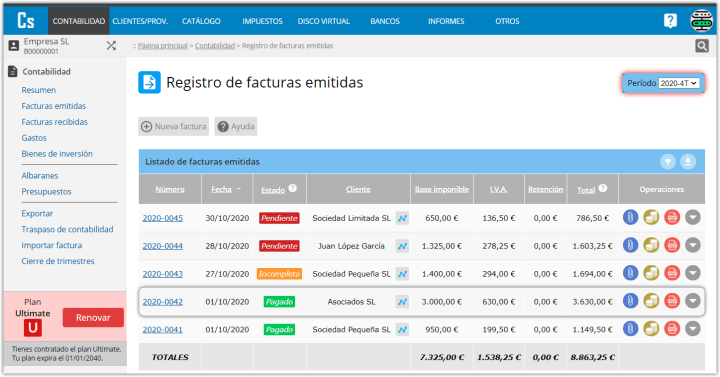Open the BANCOS menu

[385, 21]
